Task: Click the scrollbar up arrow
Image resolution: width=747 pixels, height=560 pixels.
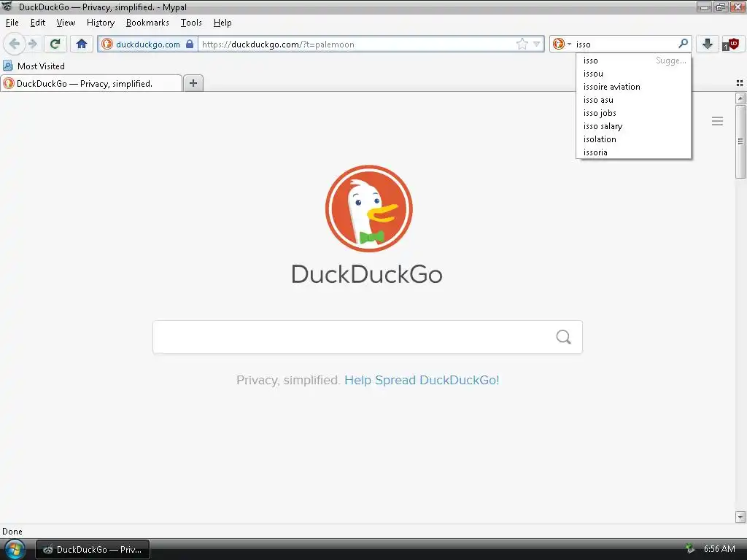Action: (x=740, y=98)
